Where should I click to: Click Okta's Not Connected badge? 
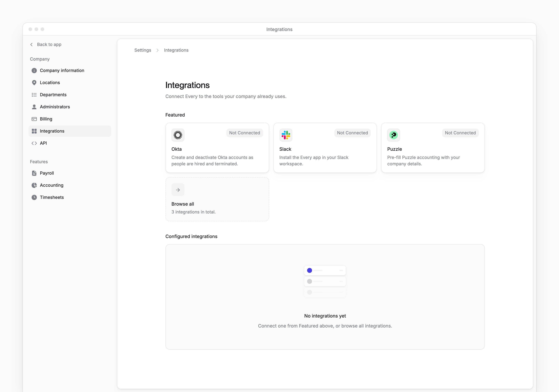click(x=244, y=133)
